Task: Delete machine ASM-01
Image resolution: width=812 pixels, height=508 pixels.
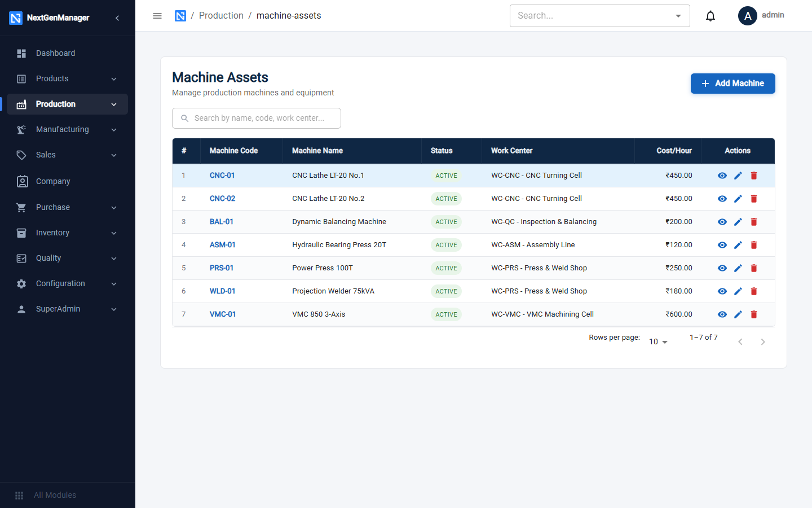Action: (x=754, y=245)
